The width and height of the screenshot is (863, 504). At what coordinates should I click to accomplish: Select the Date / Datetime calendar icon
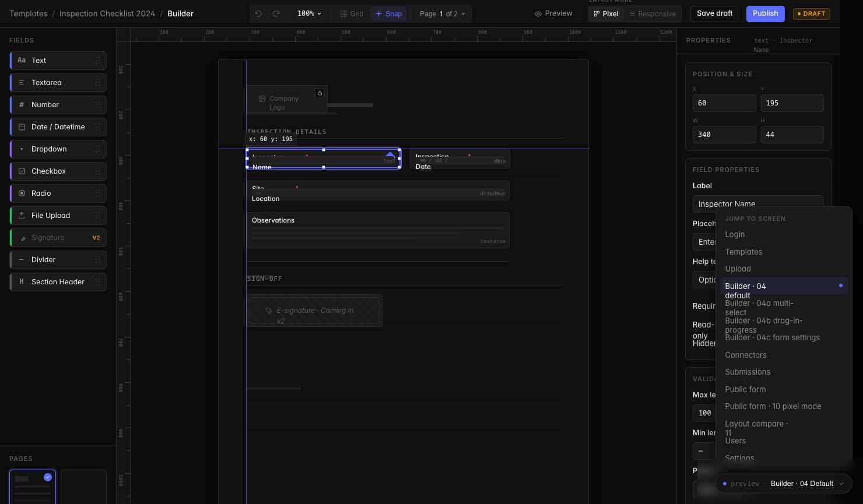(x=22, y=126)
